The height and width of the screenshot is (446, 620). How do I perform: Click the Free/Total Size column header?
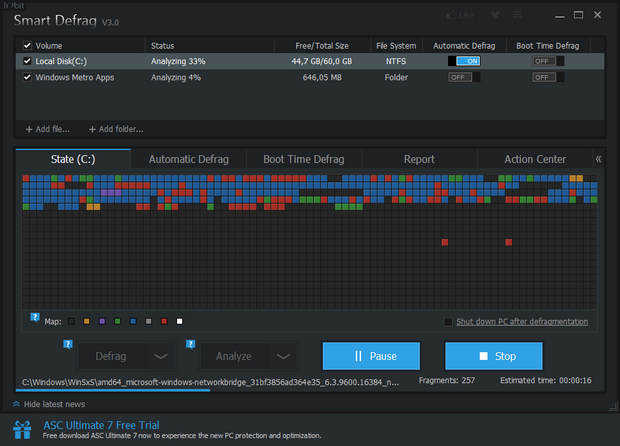[322, 46]
